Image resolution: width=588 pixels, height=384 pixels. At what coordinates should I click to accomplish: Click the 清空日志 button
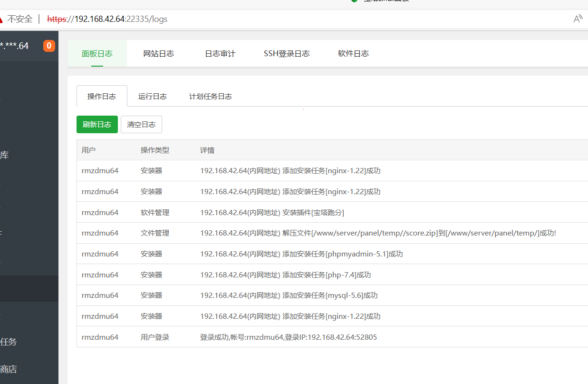tap(141, 124)
